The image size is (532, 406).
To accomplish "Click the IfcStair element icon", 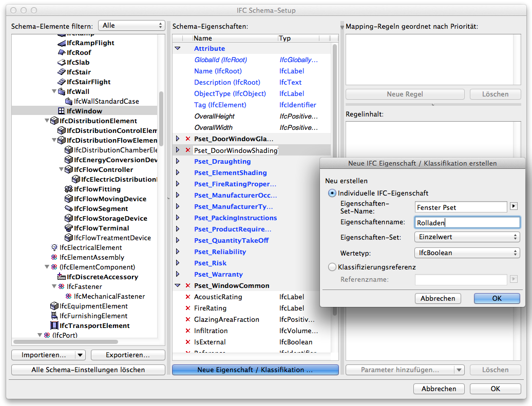I will pos(62,72).
